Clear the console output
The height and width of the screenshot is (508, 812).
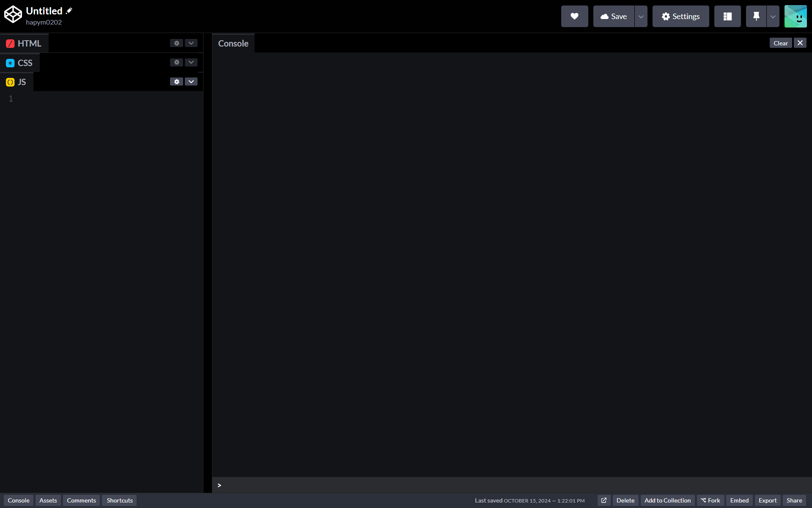(x=780, y=43)
